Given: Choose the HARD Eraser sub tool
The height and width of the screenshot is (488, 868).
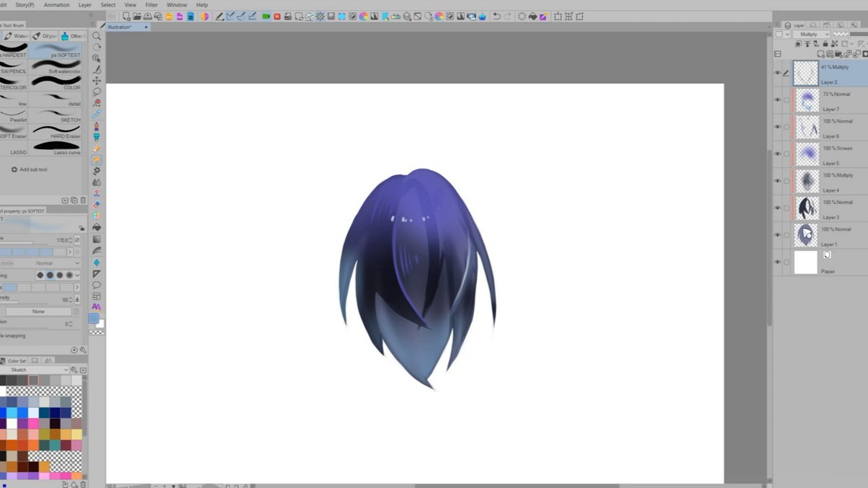Looking at the screenshot, I should coord(56,133).
